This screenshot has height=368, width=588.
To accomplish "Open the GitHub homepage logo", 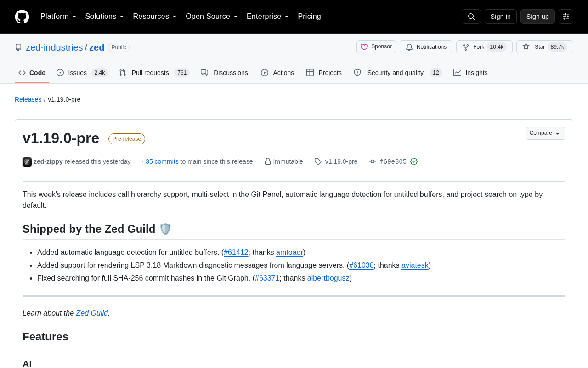I will pyautogui.click(x=22, y=17).
